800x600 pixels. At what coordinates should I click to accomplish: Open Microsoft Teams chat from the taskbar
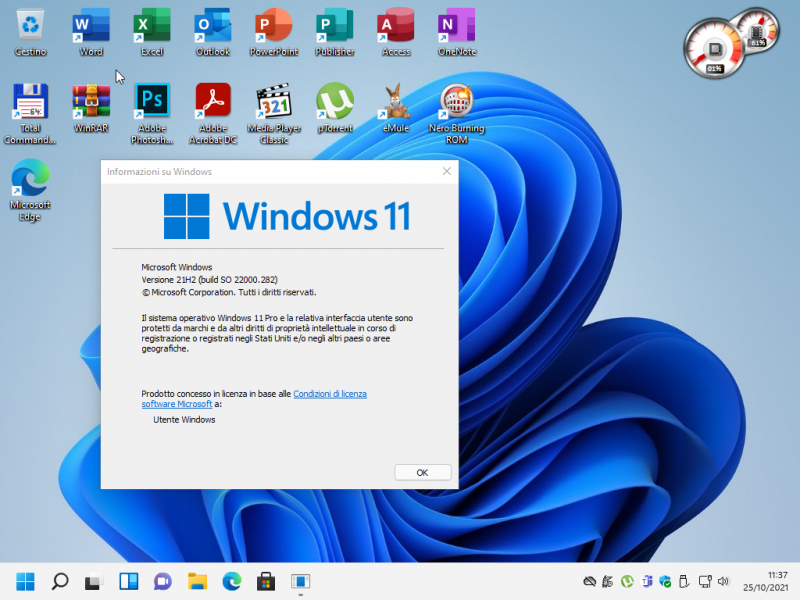pyautogui.click(x=163, y=580)
